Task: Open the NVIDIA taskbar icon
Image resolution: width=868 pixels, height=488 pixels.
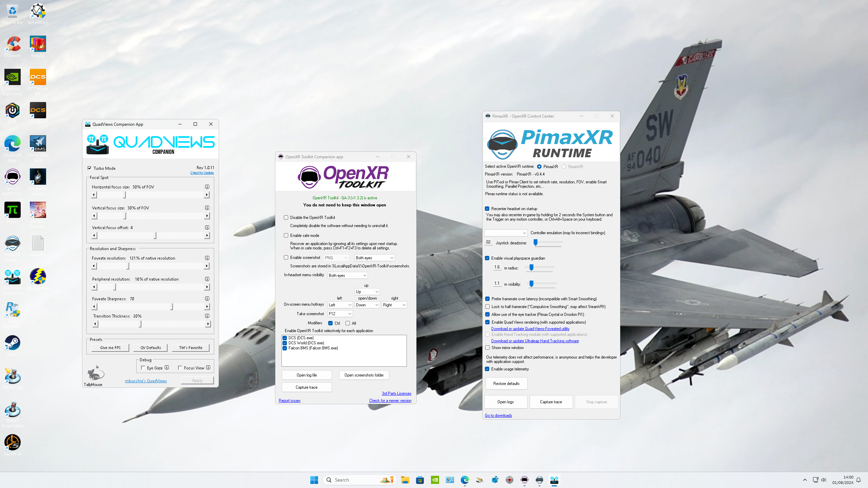Action: click(435, 480)
